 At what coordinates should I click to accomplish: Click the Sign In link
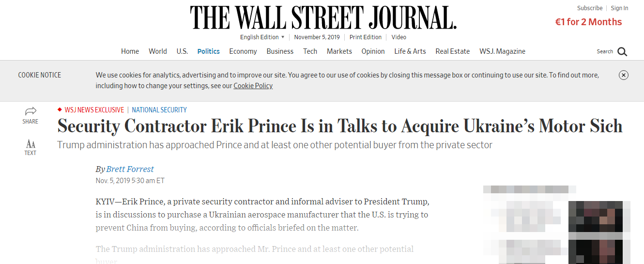click(x=619, y=8)
